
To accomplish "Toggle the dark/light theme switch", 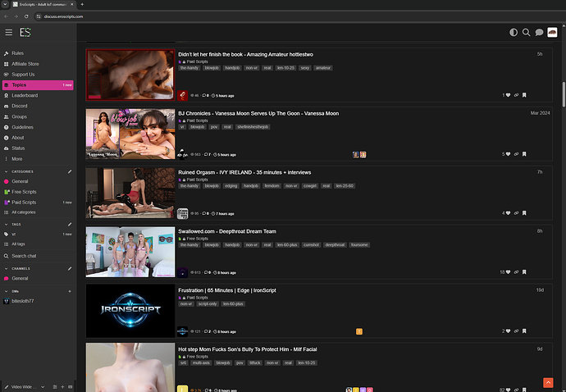I will tap(514, 33).
